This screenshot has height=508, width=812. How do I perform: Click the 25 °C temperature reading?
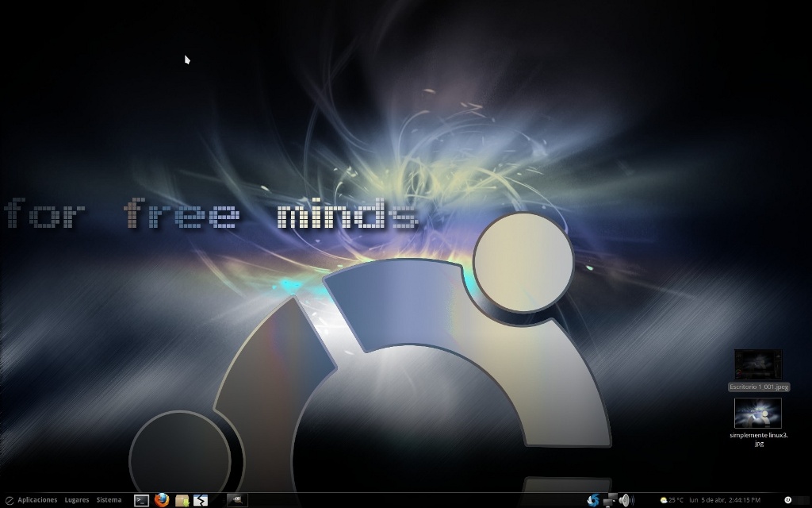pyautogui.click(x=676, y=500)
